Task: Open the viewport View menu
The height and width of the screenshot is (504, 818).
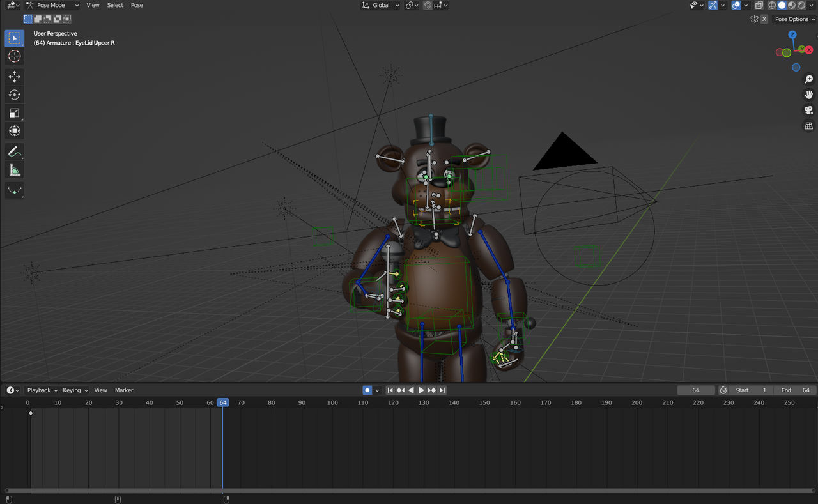Action: [93, 5]
